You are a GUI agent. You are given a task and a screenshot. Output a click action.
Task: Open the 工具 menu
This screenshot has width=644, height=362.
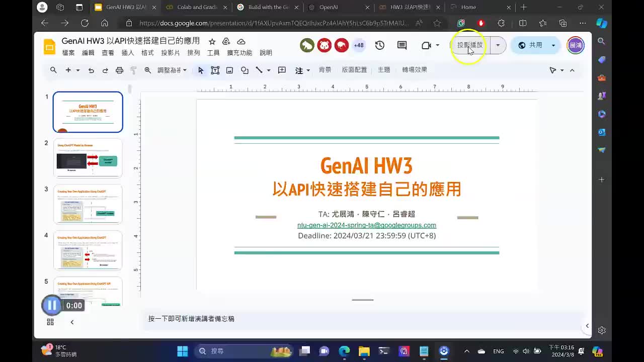pos(213,53)
